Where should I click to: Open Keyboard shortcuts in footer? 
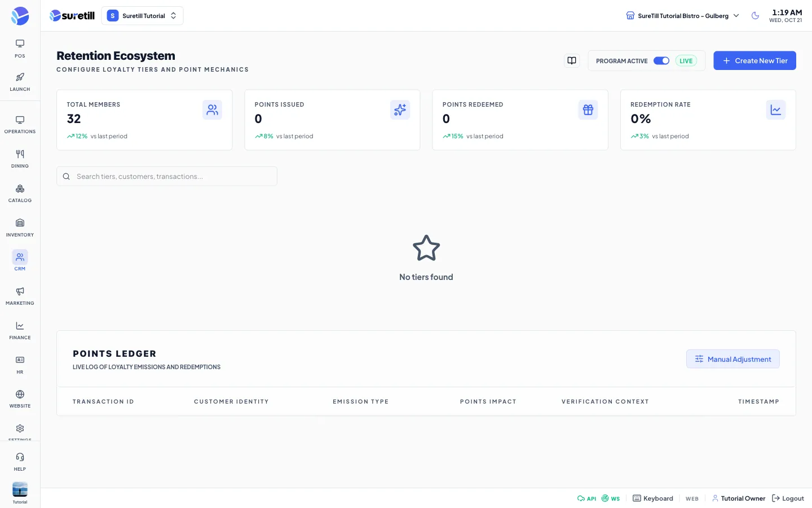(653, 498)
